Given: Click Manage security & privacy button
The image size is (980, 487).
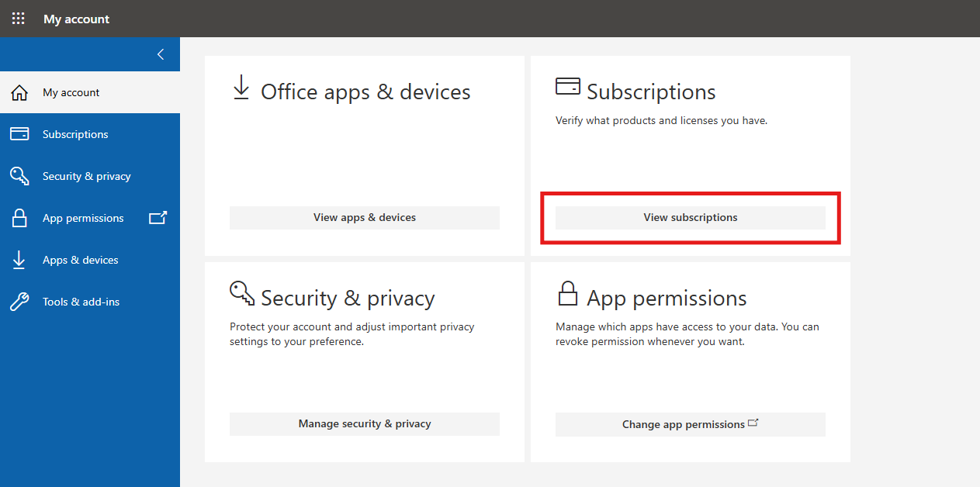Looking at the screenshot, I should click(x=365, y=424).
